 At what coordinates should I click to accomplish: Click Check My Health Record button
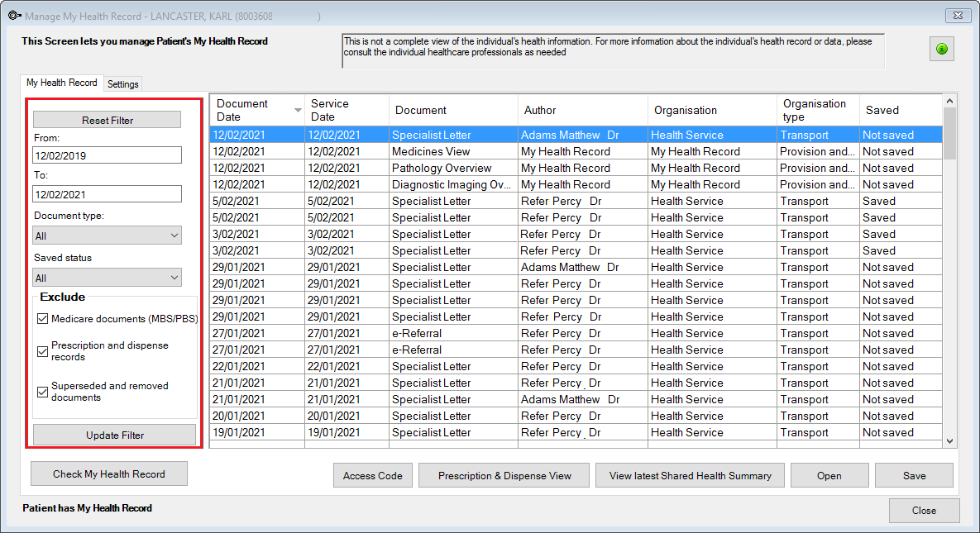pos(108,474)
